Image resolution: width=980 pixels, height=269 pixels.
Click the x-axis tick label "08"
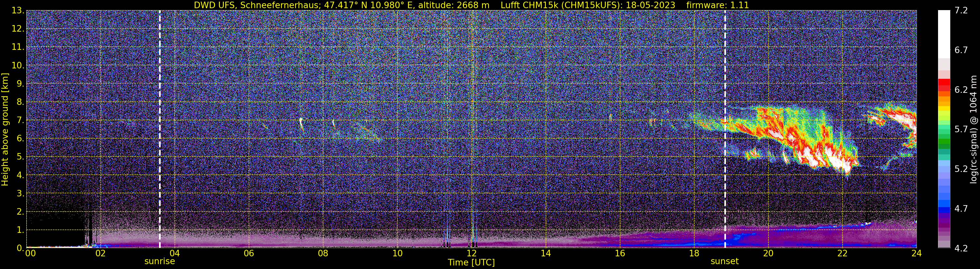(323, 253)
